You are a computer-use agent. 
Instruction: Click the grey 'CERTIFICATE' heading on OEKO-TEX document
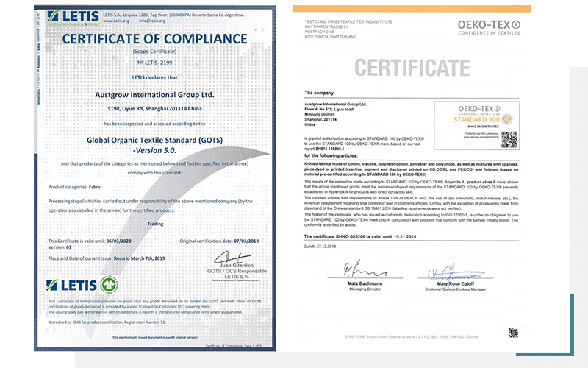(412, 68)
